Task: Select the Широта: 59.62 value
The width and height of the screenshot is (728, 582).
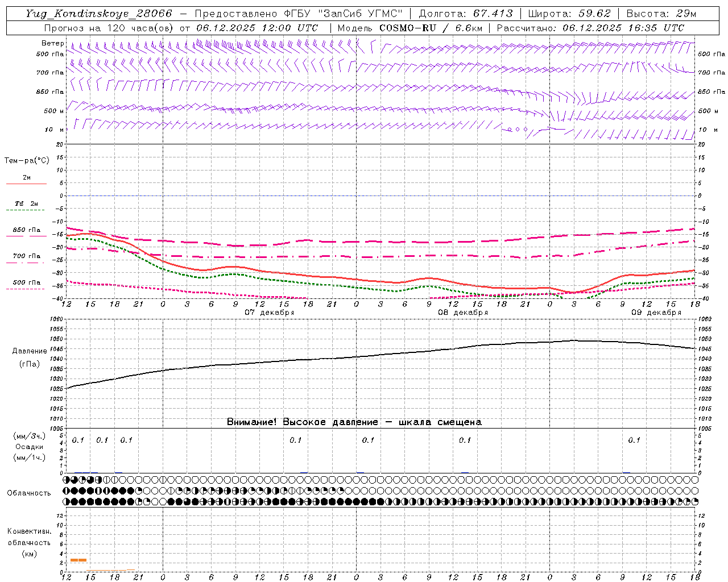Action: click(569, 14)
